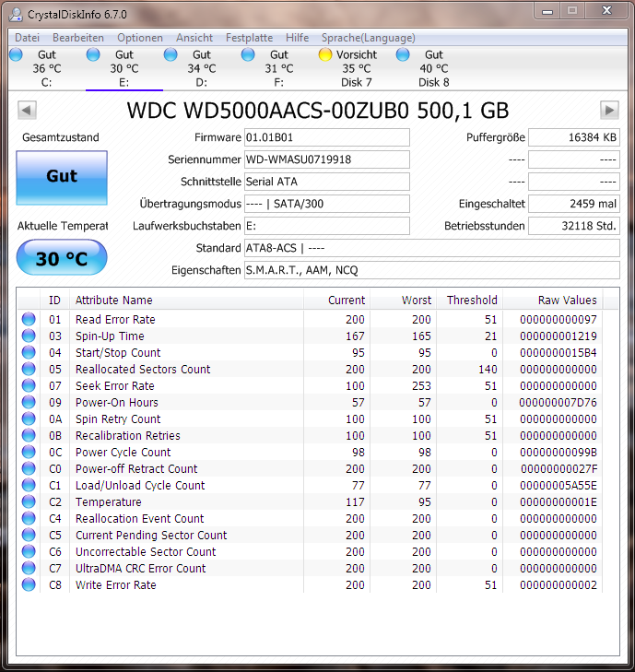Click status orb of Seek Error Rate row
The height and width of the screenshot is (672, 635).
tap(29, 385)
